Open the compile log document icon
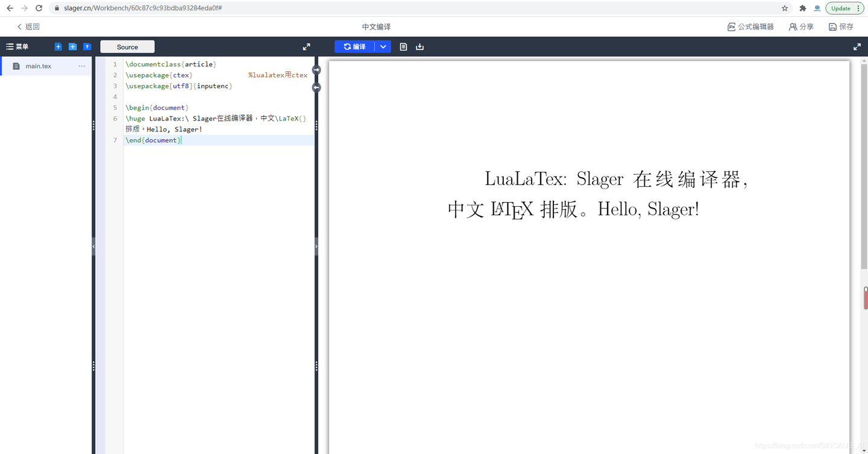 click(x=403, y=46)
